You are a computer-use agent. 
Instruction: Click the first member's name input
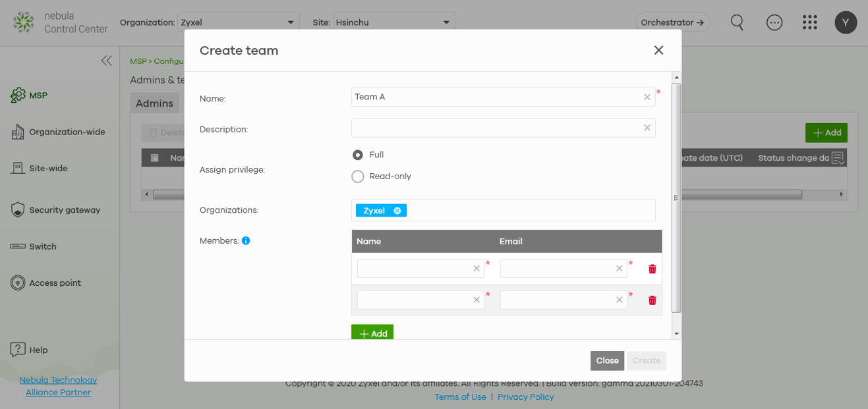420,269
